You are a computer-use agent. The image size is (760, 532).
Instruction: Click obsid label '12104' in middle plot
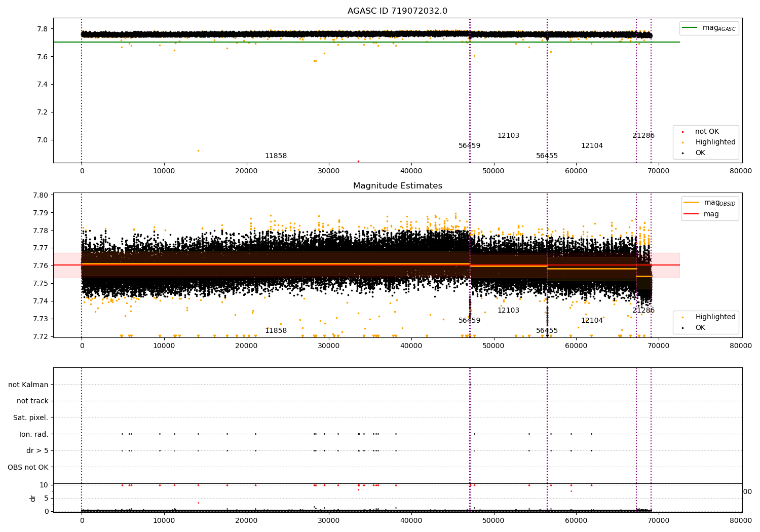[592, 321]
